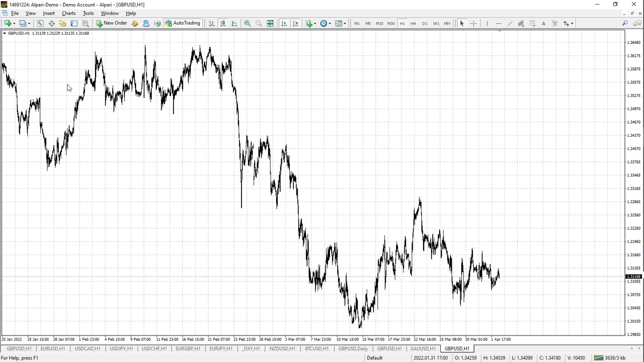
Task: Draw a vertical line
Action: pos(487,23)
